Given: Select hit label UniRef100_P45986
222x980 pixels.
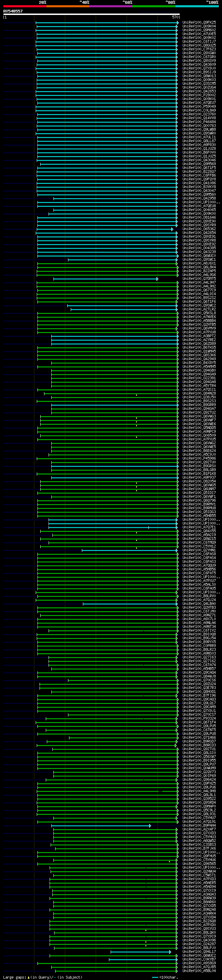Looking at the screenshot, I should pos(199,458).
